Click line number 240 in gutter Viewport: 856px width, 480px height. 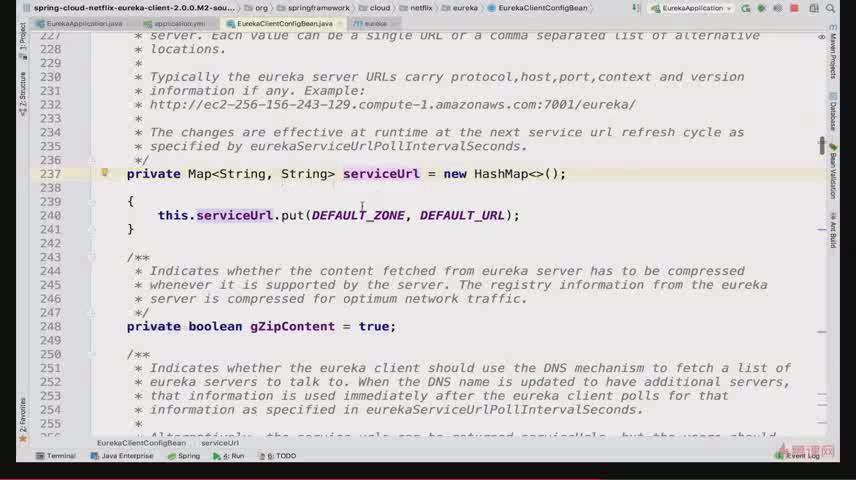coord(50,215)
